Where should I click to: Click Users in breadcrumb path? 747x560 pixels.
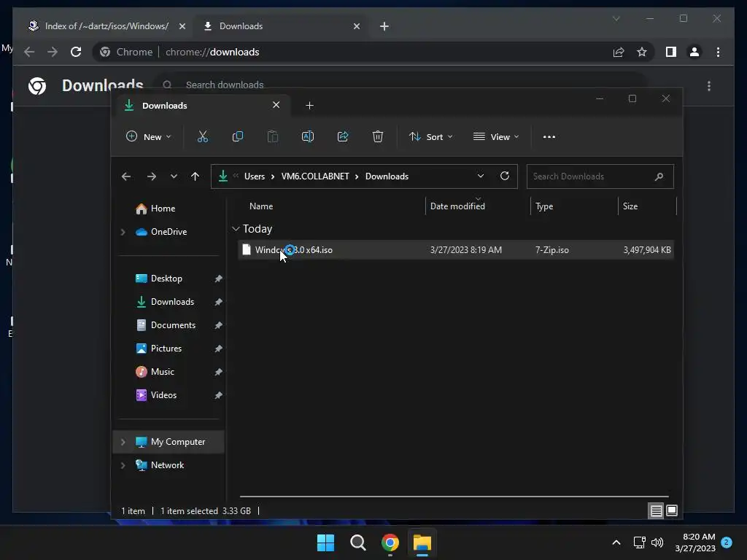[255, 176]
